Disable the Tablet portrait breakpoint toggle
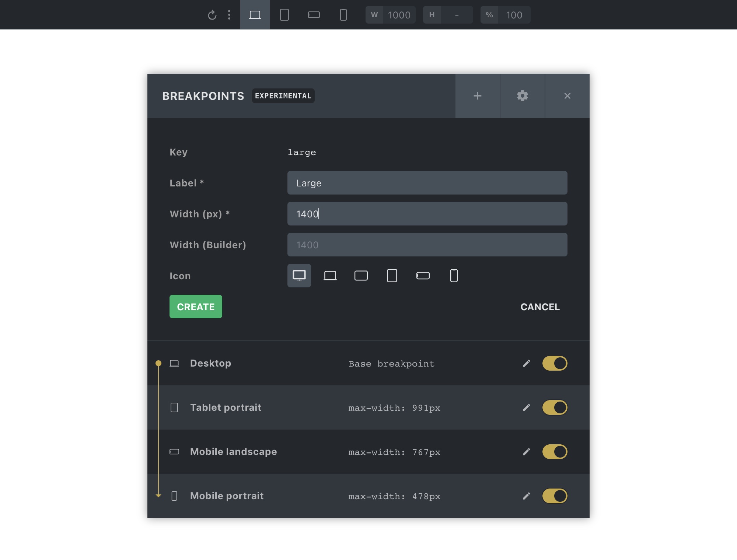This screenshot has width=737, height=560. click(x=555, y=407)
